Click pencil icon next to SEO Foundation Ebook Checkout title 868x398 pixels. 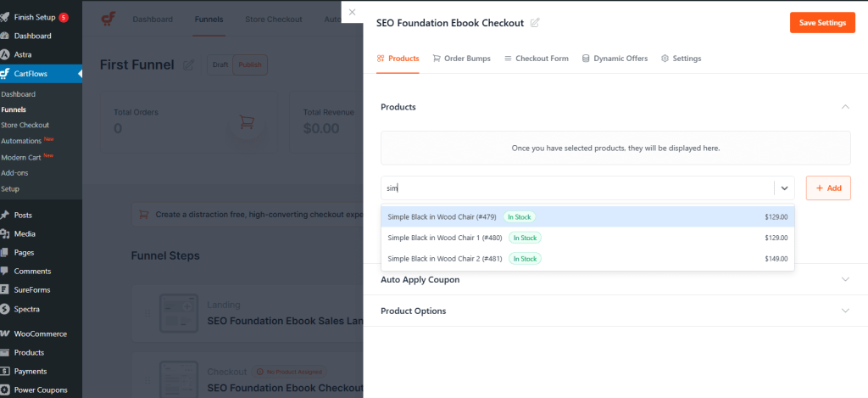coord(535,23)
